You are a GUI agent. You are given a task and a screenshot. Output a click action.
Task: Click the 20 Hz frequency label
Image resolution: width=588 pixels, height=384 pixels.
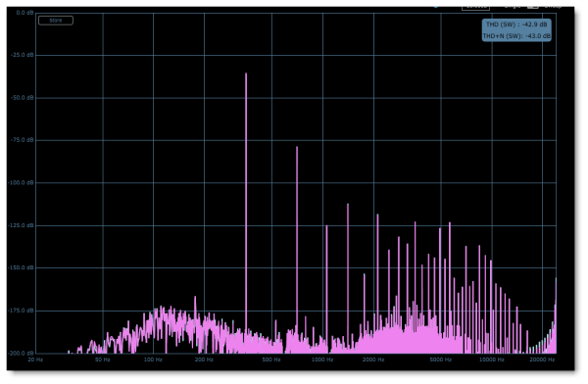[x=35, y=360]
